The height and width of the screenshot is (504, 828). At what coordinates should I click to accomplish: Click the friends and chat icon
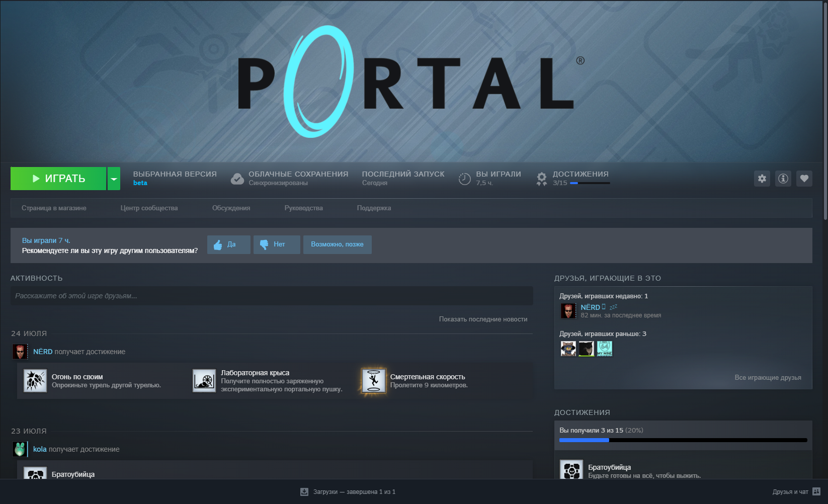(816, 491)
